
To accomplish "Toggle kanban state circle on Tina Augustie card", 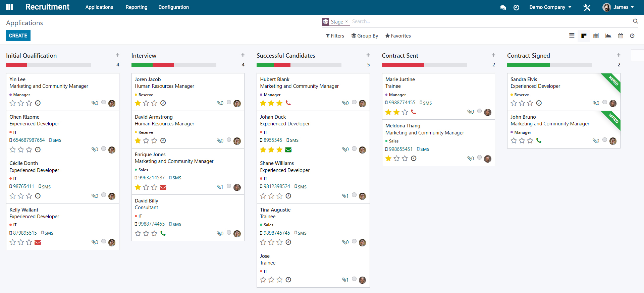I will (x=354, y=241).
